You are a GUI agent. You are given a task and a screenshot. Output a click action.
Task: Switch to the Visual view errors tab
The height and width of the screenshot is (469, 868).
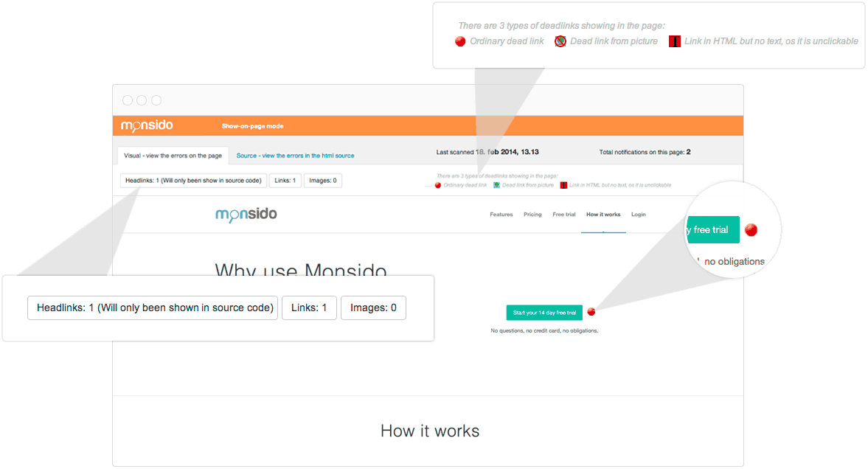coord(173,156)
